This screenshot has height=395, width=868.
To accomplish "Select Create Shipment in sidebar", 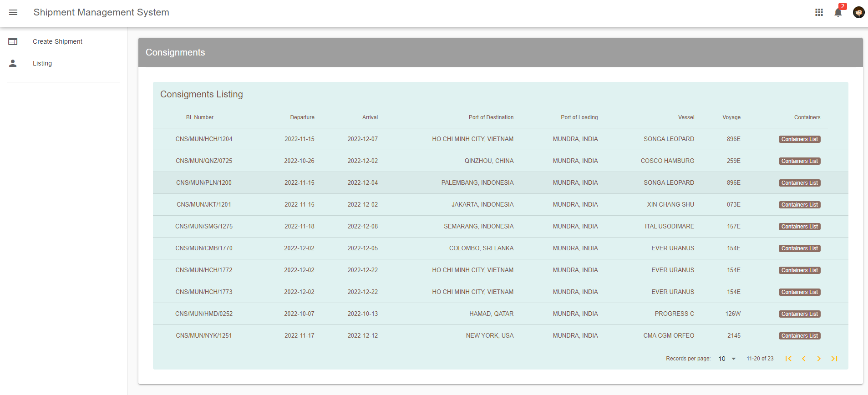I will 57,41.
